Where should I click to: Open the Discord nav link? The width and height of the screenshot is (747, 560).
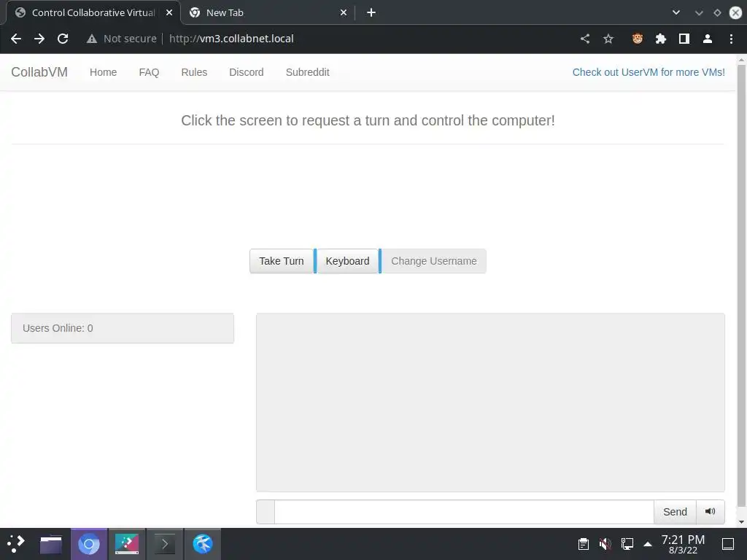pyautogui.click(x=247, y=72)
